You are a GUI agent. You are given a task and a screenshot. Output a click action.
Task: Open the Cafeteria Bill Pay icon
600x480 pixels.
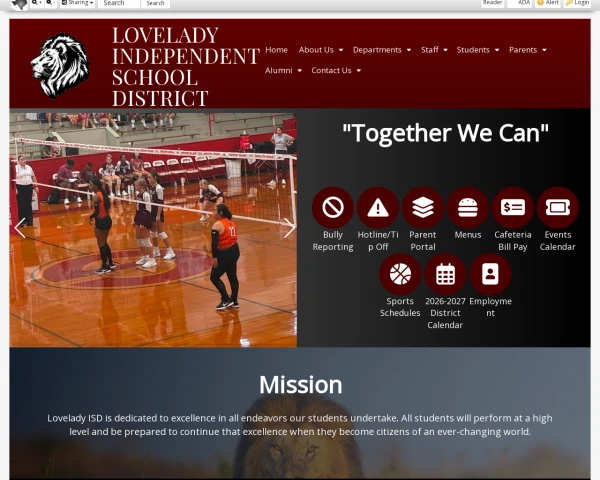[513, 207]
